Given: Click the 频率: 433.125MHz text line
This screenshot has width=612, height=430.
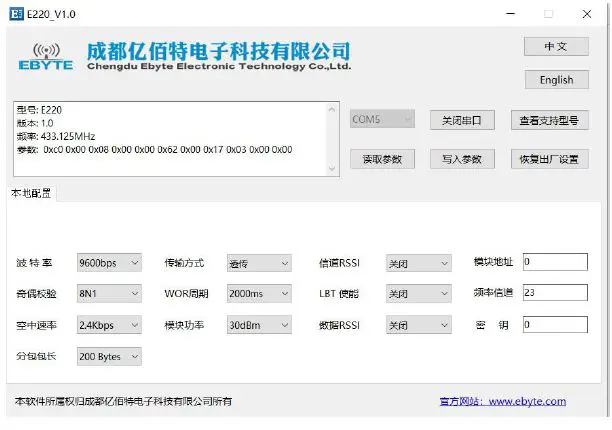Looking at the screenshot, I should coord(56,136).
